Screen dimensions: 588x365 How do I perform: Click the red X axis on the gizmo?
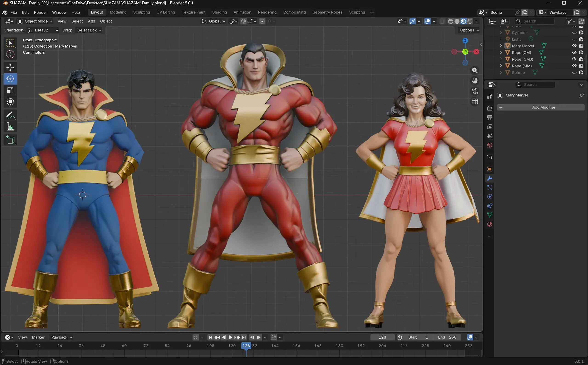(476, 52)
